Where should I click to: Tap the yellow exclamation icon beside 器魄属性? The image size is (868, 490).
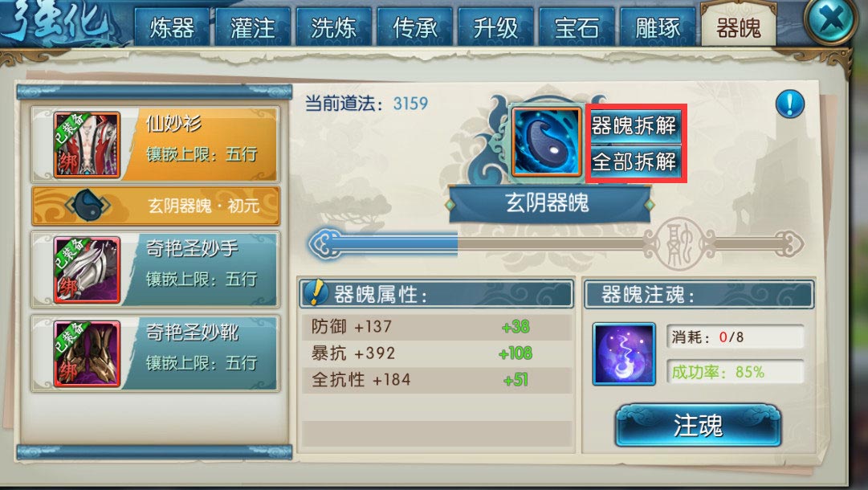[316, 292]
